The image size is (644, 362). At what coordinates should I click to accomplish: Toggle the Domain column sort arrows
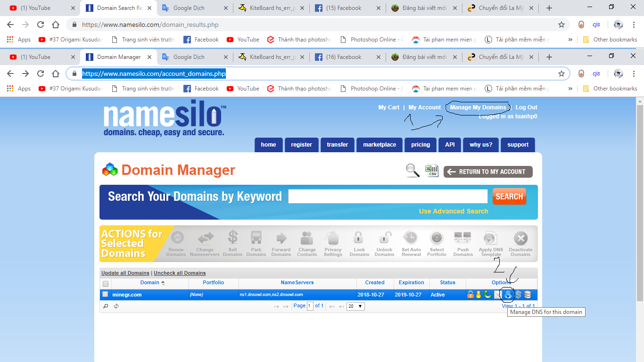click(163, 283)
